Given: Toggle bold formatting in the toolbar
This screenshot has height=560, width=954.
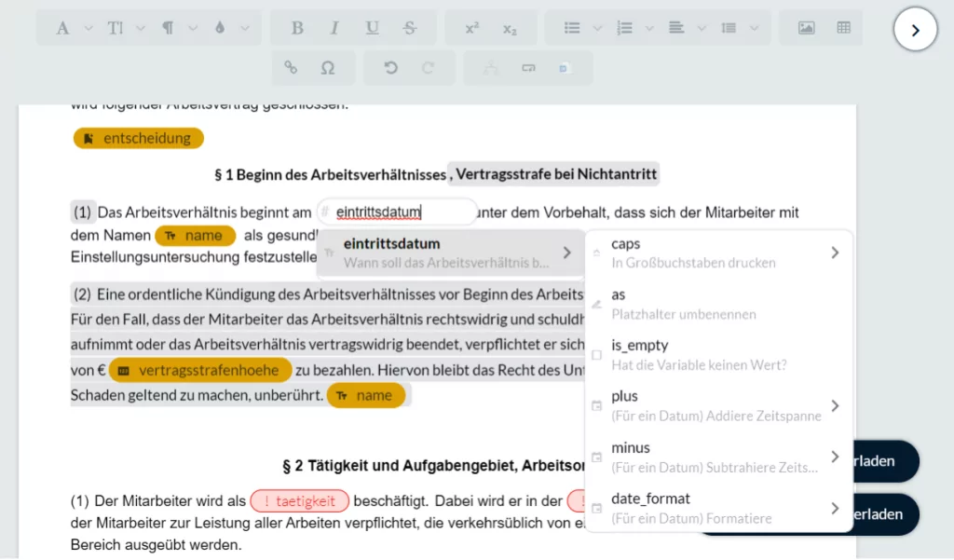Looking at the screenshot, I should click(297, 28).
